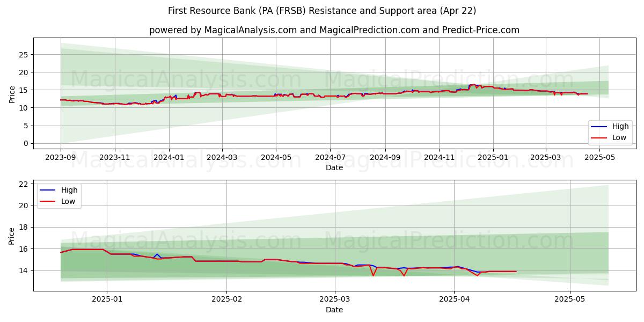Viewport: 644px width, 322px height.
Task: Click the '2024-11' tick label
Action: point(439,157)
